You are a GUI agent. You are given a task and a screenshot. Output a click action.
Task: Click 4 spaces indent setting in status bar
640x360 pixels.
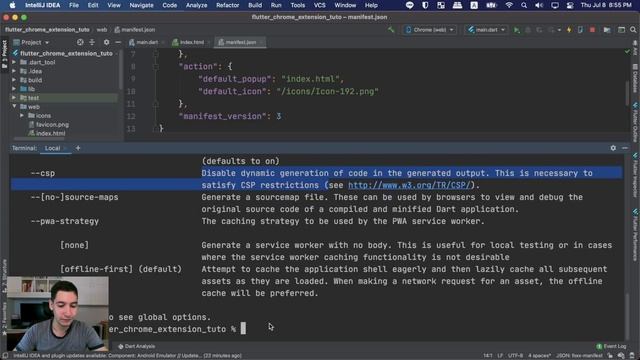(x=540, y=356)
